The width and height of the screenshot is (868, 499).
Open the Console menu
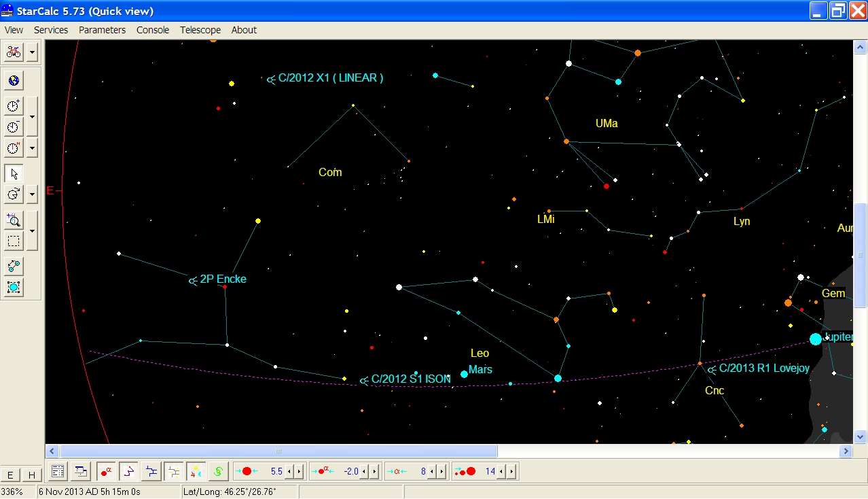click(153, 30)
